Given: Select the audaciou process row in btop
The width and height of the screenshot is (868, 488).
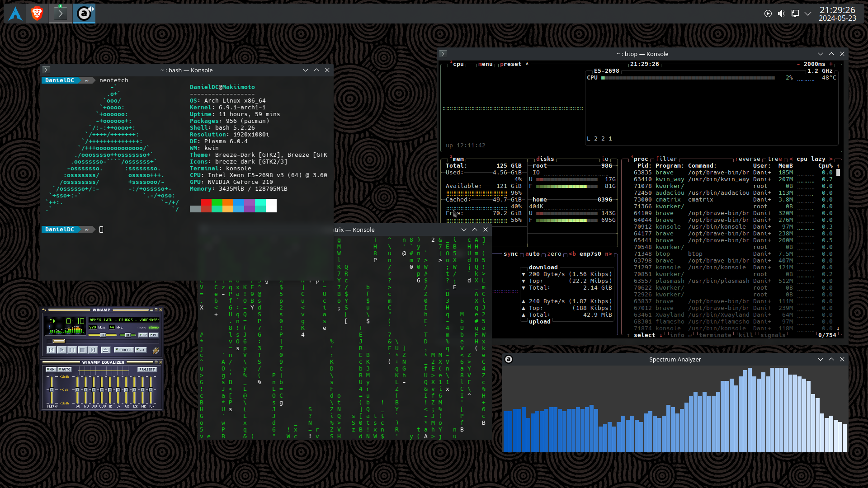Looking at the screenshot, I should click(x=733, y=193).
